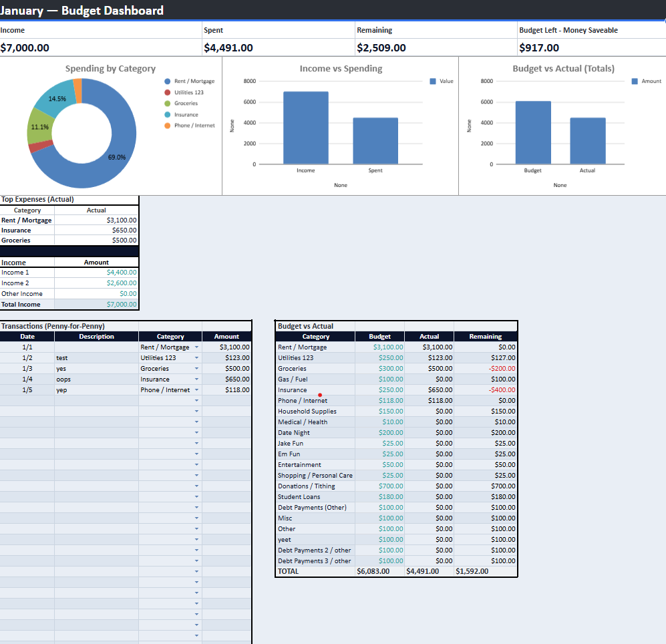Select the Medical / Health budget $10.00
Viewport: 666px width, 644px height.
point(379,422)
